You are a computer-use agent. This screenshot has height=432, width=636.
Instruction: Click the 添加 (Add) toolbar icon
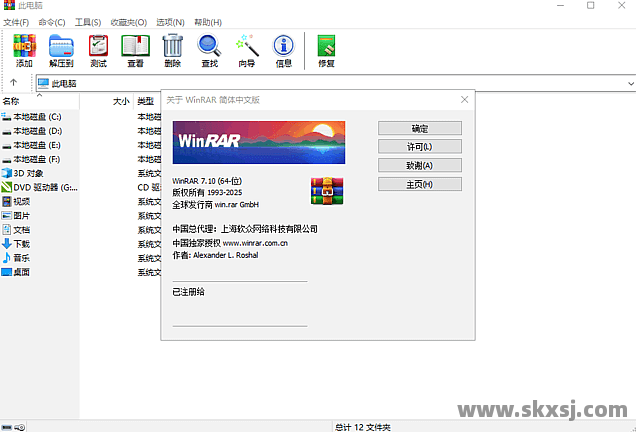24,49
